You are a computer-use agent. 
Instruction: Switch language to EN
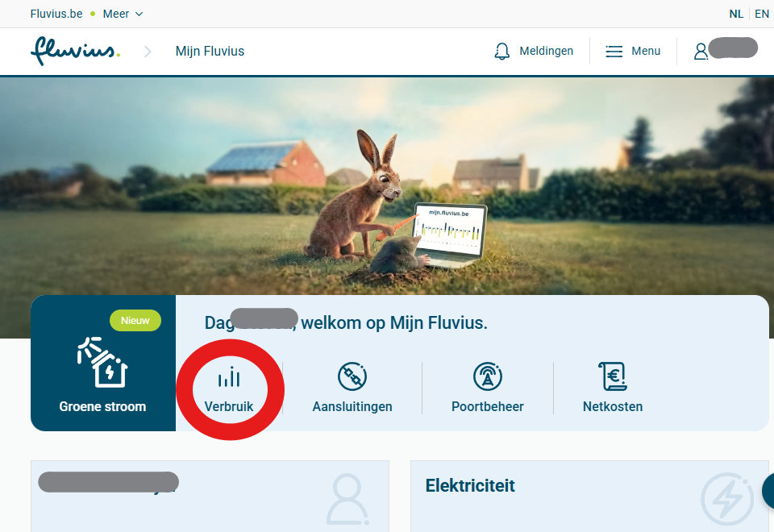(762, 14)
